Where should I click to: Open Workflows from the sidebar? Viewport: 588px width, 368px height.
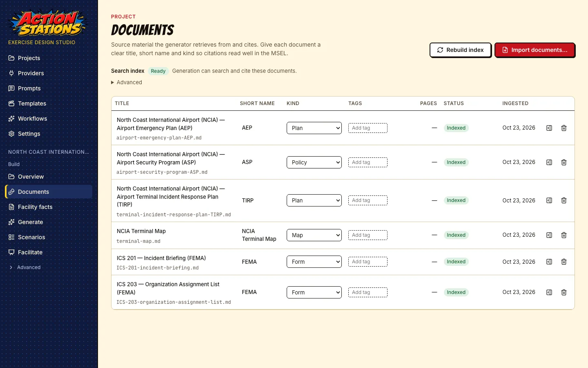pyautogui.click(x=49, y=119)
